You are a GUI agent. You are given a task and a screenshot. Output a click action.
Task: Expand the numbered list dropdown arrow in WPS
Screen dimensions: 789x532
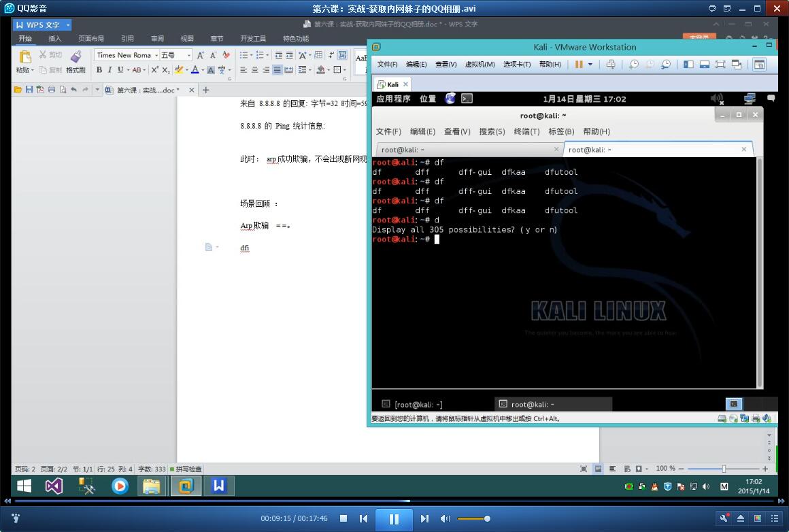267,55
